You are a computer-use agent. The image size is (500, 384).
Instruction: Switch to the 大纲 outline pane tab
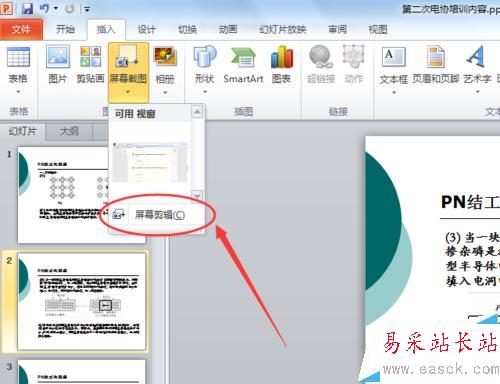pos(69,131)
